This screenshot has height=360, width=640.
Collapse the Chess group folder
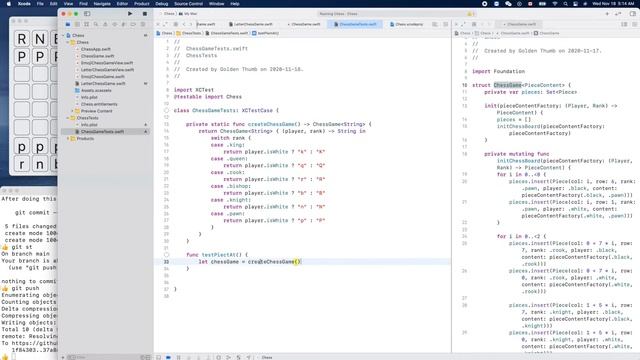click(68, 42)
